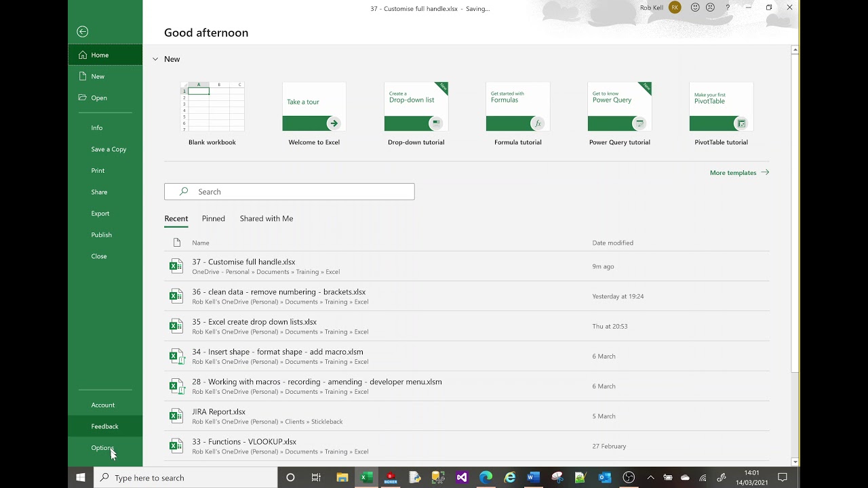Open the Home page in backstage sidebar
The width and height of the screenshot is (868, 488).
[x=105, y=55]
